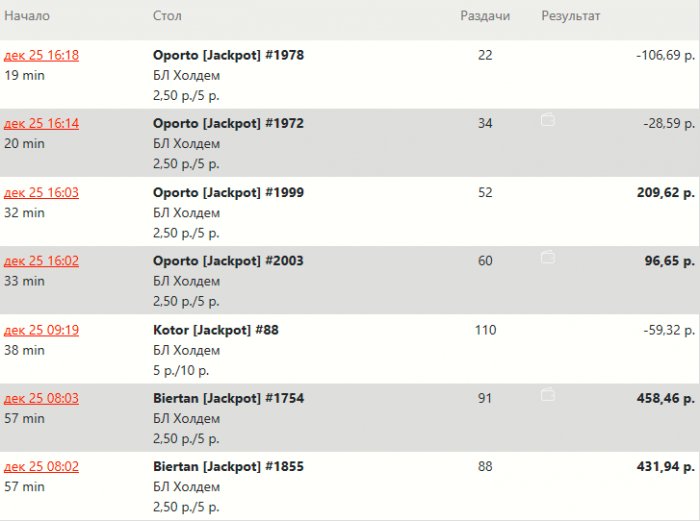Screen dimensions: 700x521
Task: Open the дек 25 16:02 session
Action: pyautogui.click(x=42, y=261)
